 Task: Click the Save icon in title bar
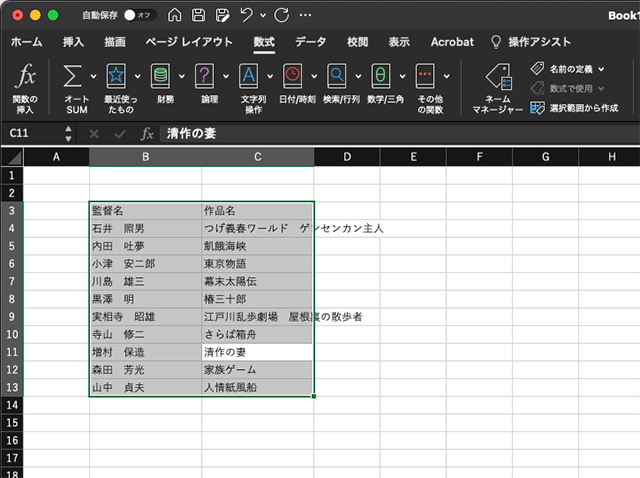click(198, 15)
